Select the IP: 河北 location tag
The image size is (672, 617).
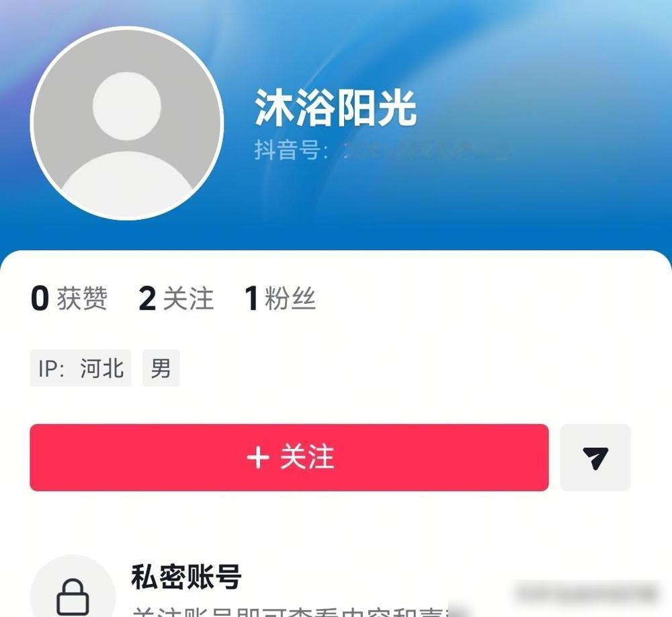click(x=81, y=368)
